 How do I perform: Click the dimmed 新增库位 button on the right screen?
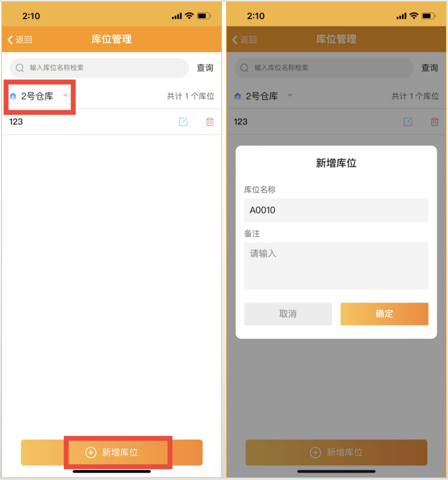pyautogui.click(x=336, y=452)
